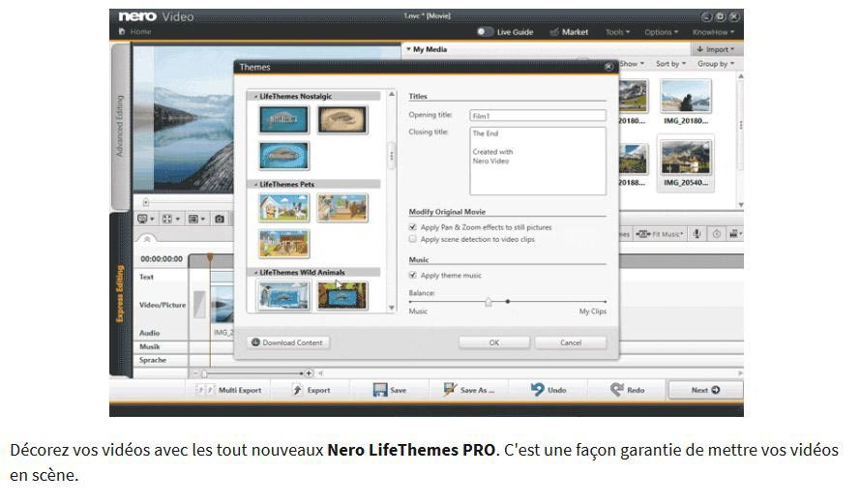Collapse the LifeThemes Pets group
Image resolution: width=860 pixels, height=504 pixels.
click(255, 184)
